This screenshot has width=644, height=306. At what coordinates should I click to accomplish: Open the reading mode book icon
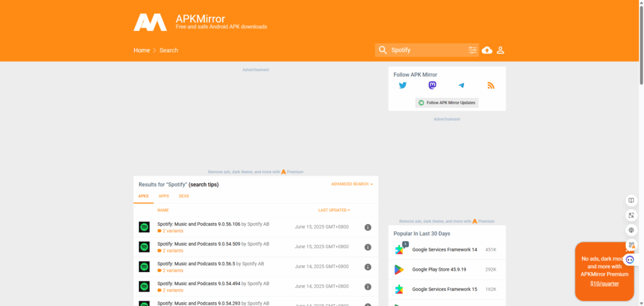[x=631, y=201]
